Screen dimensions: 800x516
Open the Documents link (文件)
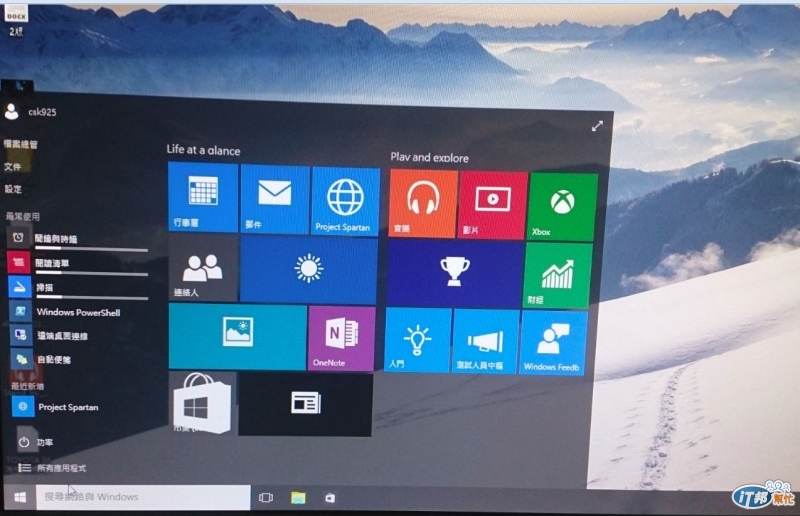(13, 166)
